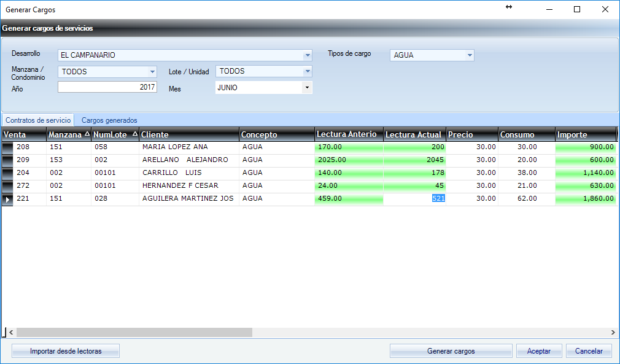Click Lectura Actual cell with value 45
This screenshot has width=620, height=364.
tap(414, 186)
